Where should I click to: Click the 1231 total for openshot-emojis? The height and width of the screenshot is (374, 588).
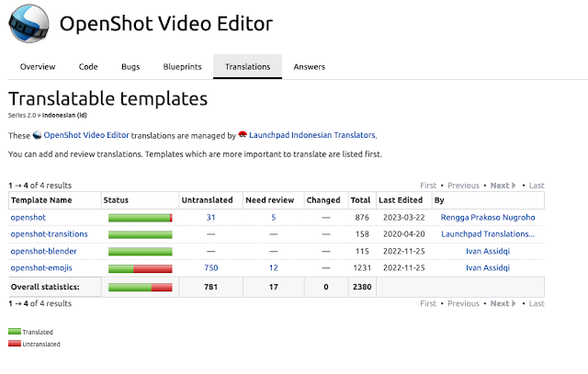[362, 267]
